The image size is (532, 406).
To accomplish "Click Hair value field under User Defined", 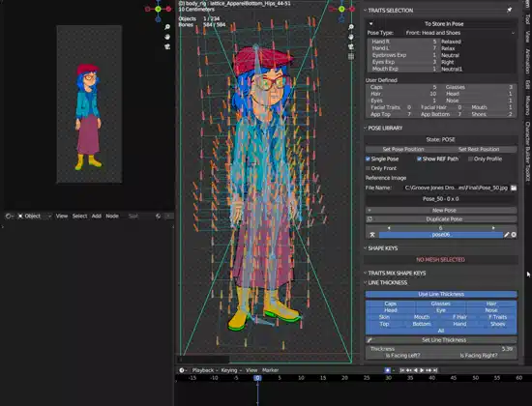I will pos(403,94).
